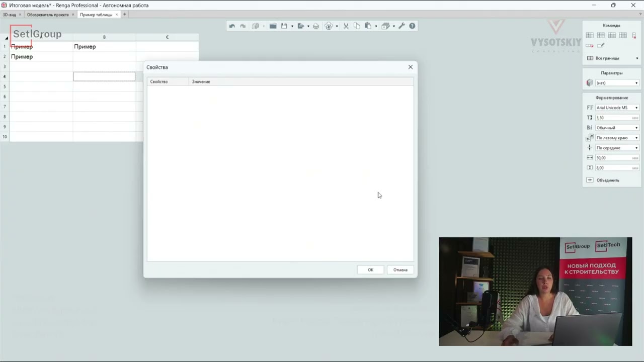The image size is (644, 362).
Task: Save the project with floppy disk icon
Action: pos(284,26)
